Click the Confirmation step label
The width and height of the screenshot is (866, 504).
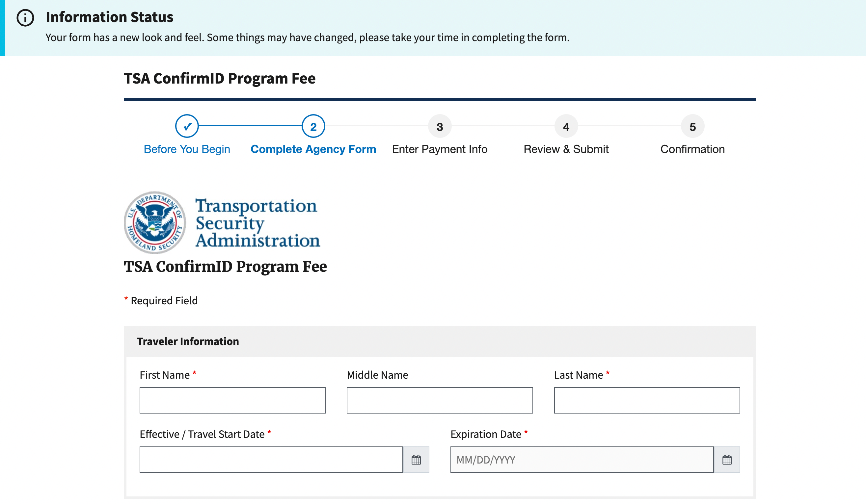(692, 149)
